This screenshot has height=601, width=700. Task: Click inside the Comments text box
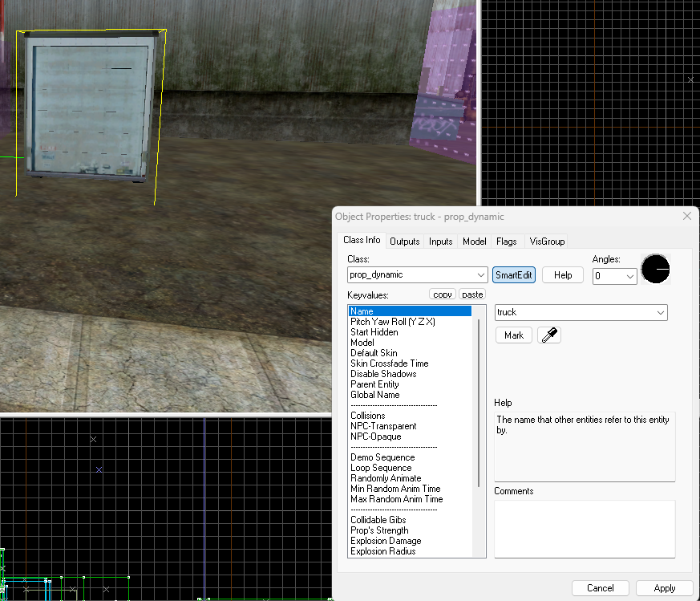585,529
